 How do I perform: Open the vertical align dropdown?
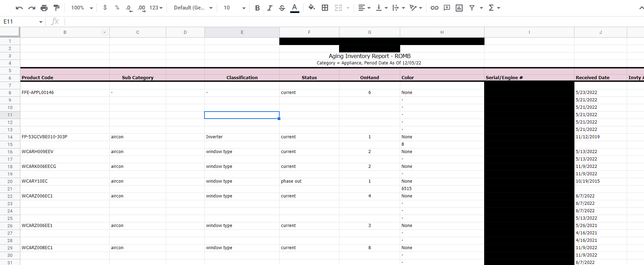382,8
